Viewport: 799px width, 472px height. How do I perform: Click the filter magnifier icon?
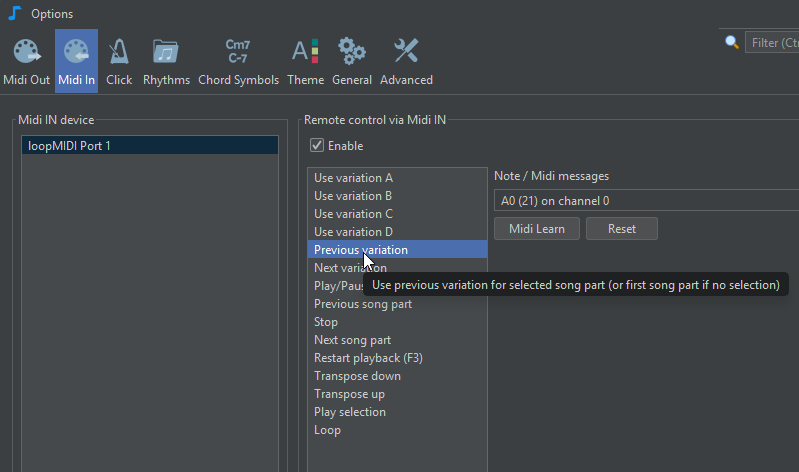(732, 42)
